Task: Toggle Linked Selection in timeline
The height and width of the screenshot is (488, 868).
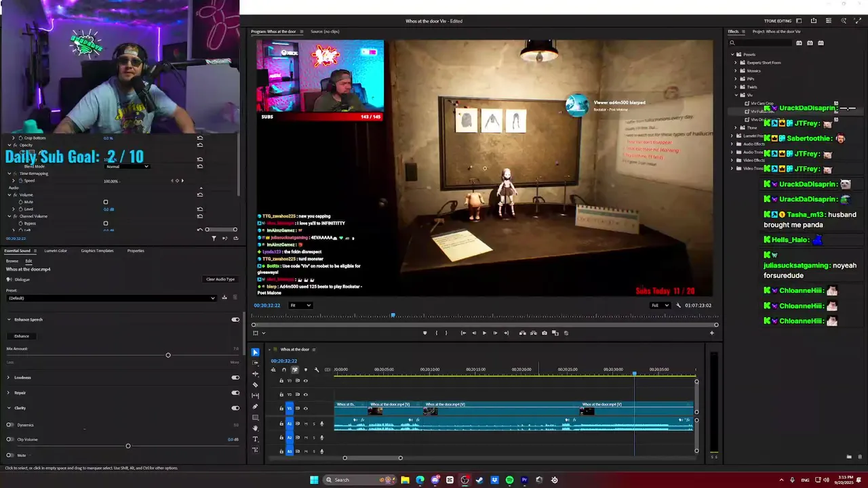Action: tap(294, 369)
